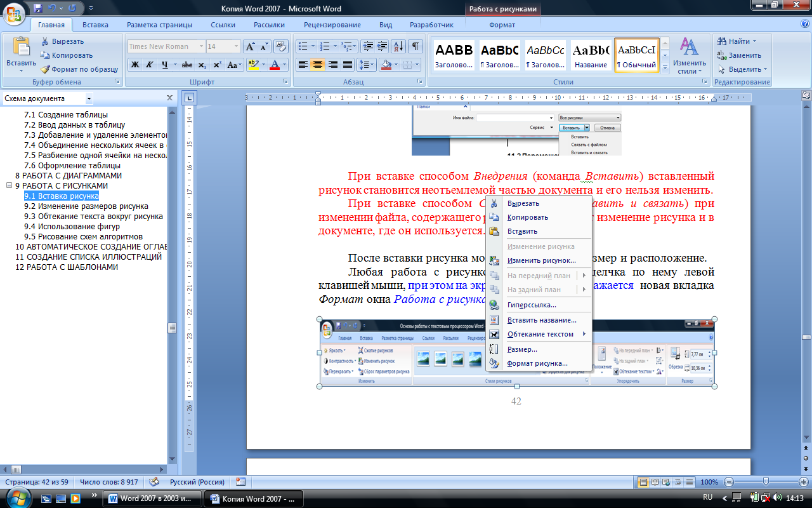The width and height of the screenshot is (812, 508).
Task: Open the Вставка ribbon tab
Action: [x=95, y=25]
